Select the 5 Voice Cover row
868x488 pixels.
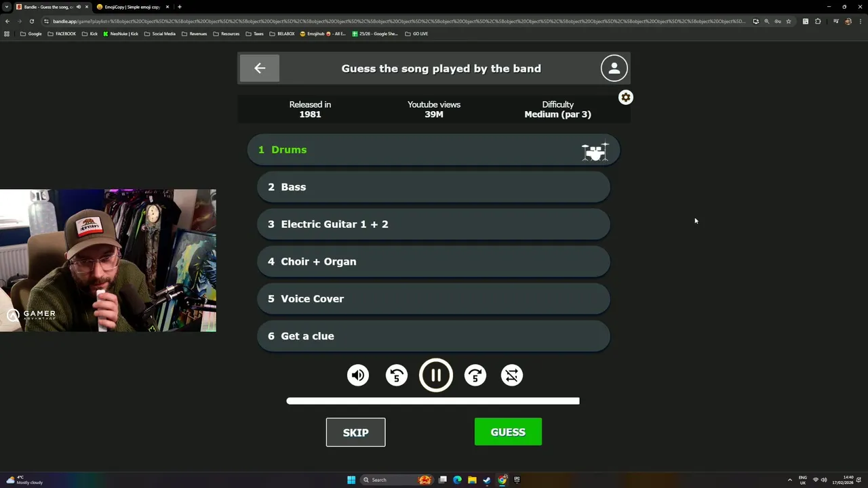click(x=433, y=299)
